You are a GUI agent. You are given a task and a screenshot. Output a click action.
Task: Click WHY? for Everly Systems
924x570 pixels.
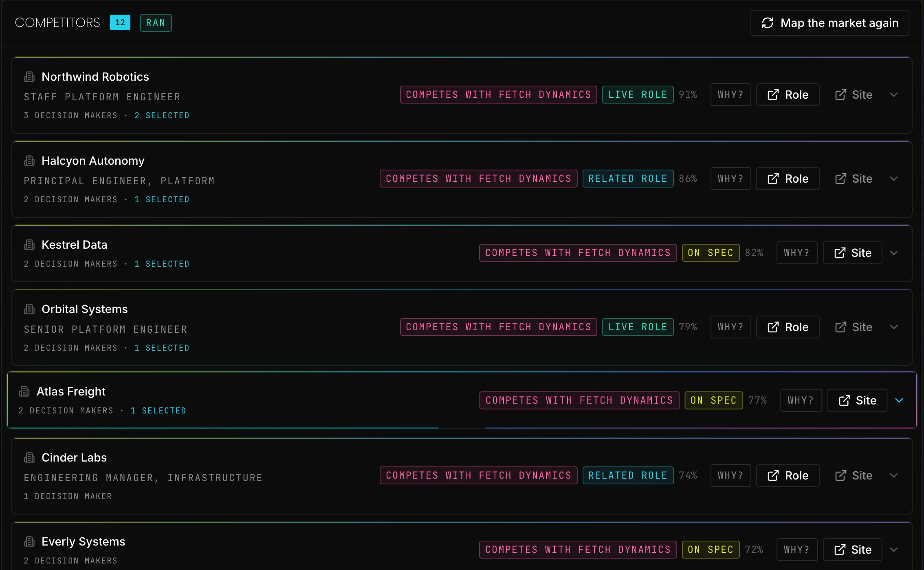pyautogui.click(x=797, y=550)
